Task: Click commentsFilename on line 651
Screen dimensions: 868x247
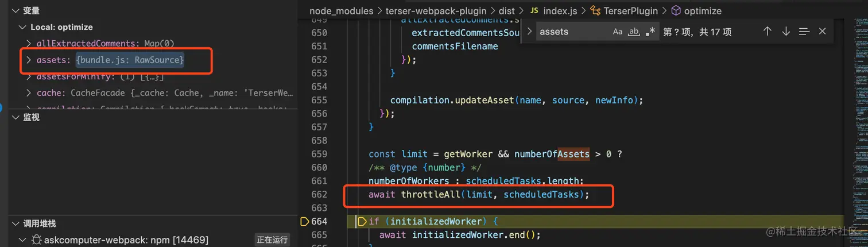Action: (x=455, y=46)
